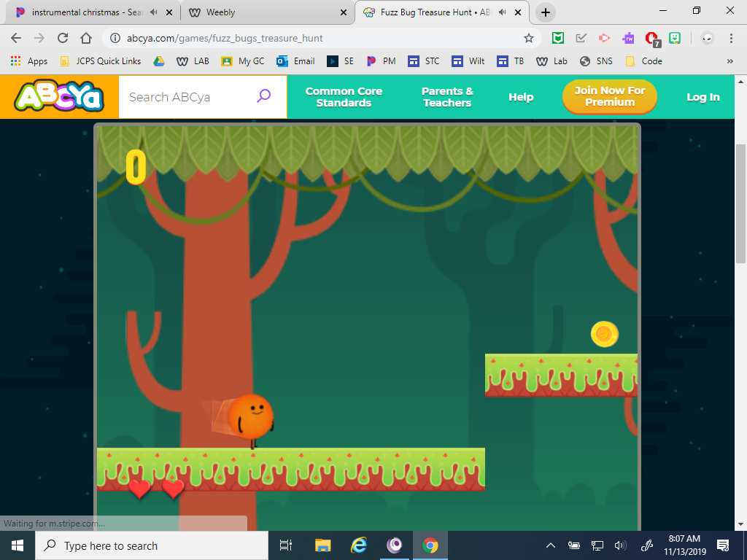Screen dimensions: 747x560
Task: Click the page vertical scrollbar thumb
Action: 740,203
